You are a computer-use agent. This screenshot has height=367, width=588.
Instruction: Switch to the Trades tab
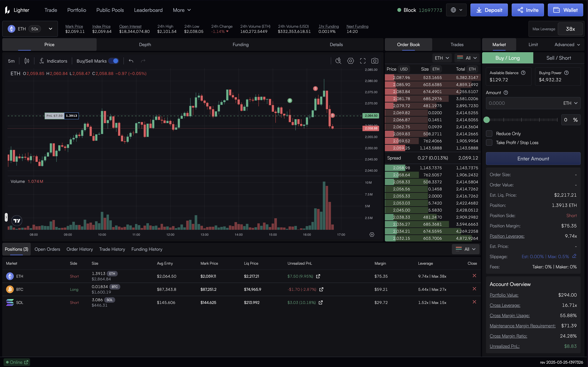(x=457, y=44)
